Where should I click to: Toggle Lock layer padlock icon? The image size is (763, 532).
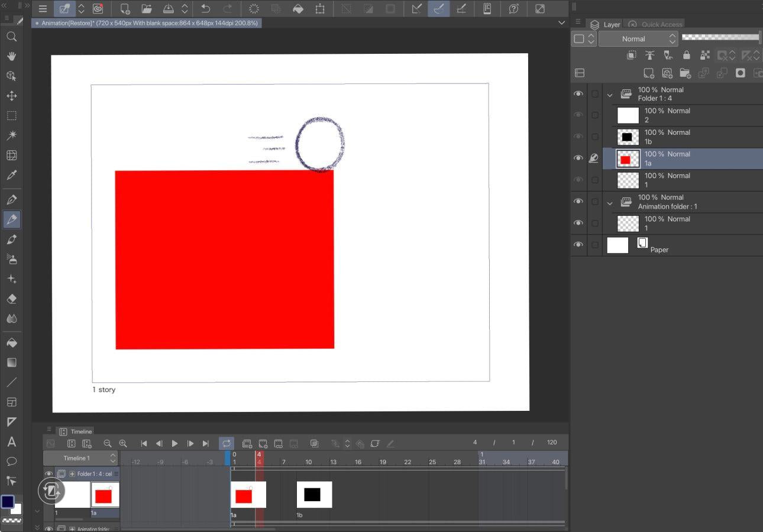(x=686, y=55)
